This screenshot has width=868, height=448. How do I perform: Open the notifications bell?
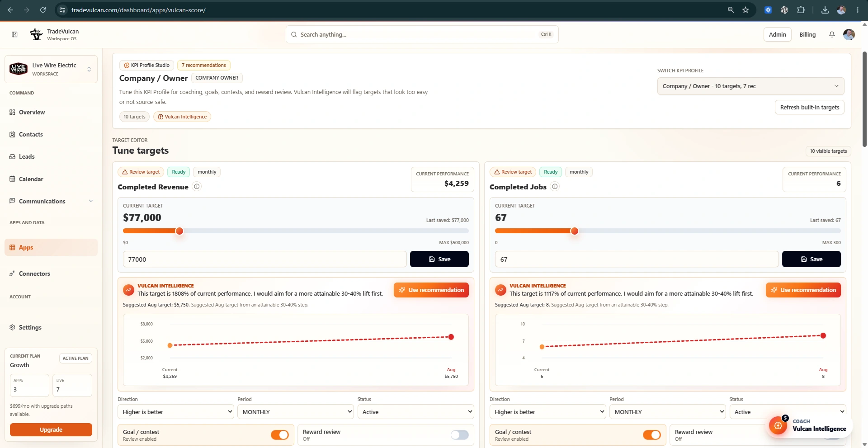[832, 34]
